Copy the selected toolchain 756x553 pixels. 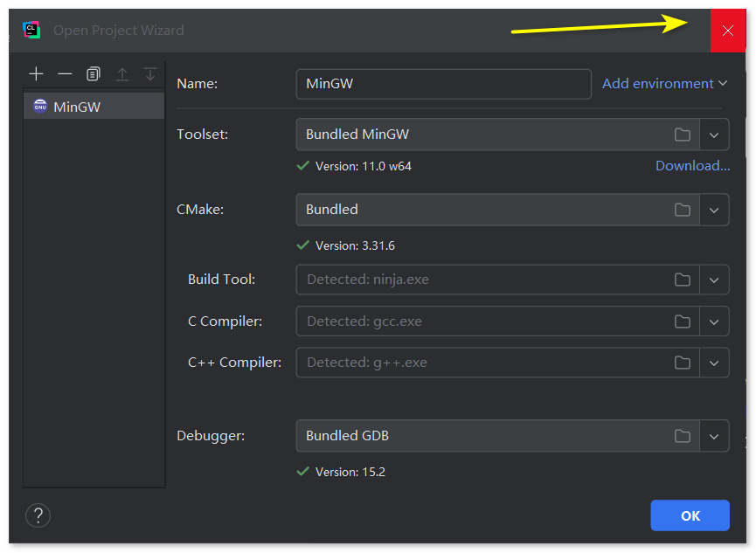(x=94, y=73)
